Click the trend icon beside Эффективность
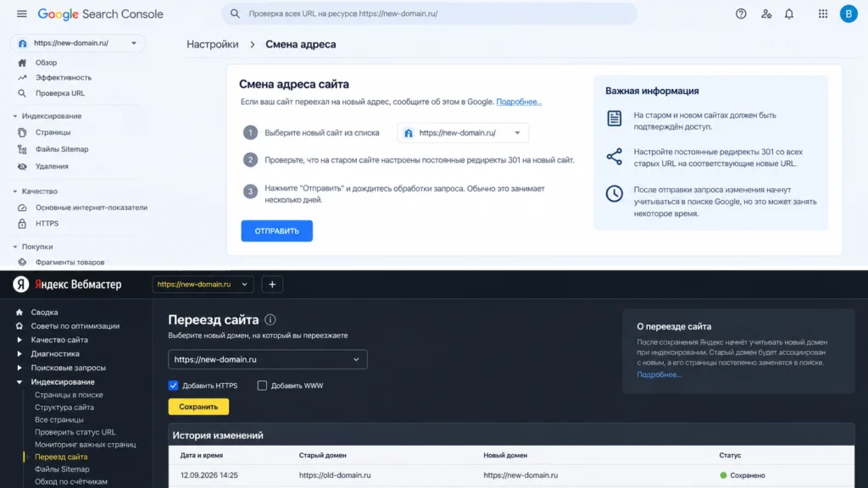The height and width of the screenshot is (488, 868). pos(22,77)
